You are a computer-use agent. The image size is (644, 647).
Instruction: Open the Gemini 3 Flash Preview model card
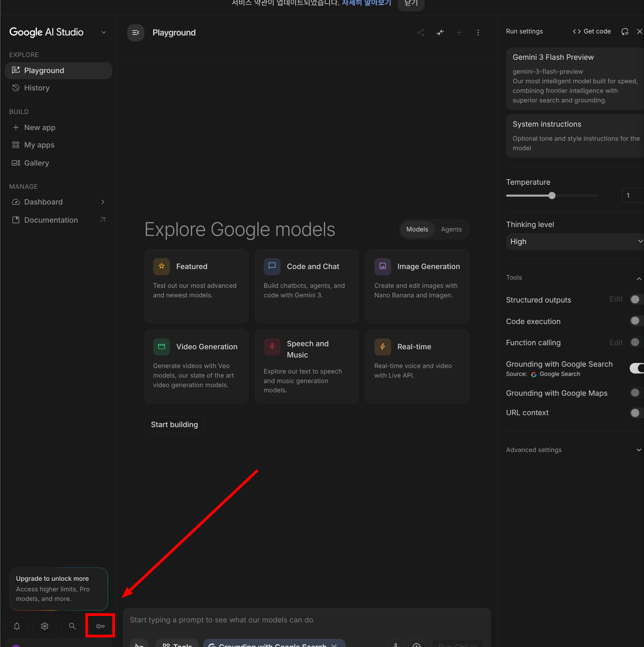coord(575,79)
